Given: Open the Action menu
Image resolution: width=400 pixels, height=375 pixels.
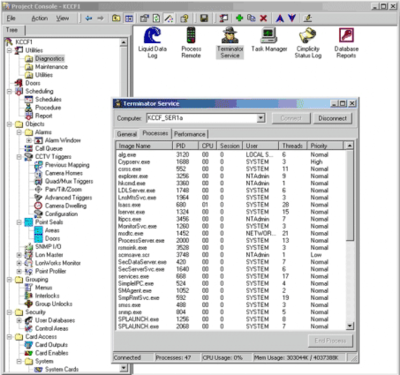Looking at the screenshot, I should click(39, 18).
